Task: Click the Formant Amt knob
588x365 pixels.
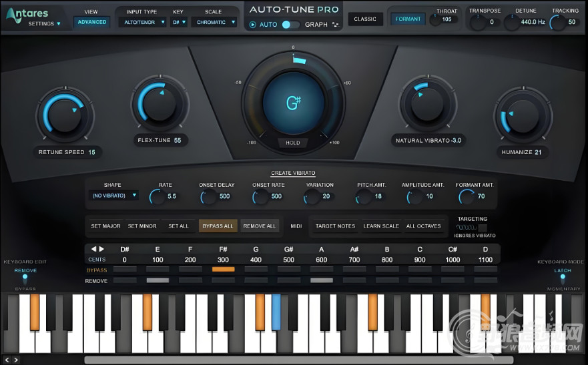Action: [467, 196]
